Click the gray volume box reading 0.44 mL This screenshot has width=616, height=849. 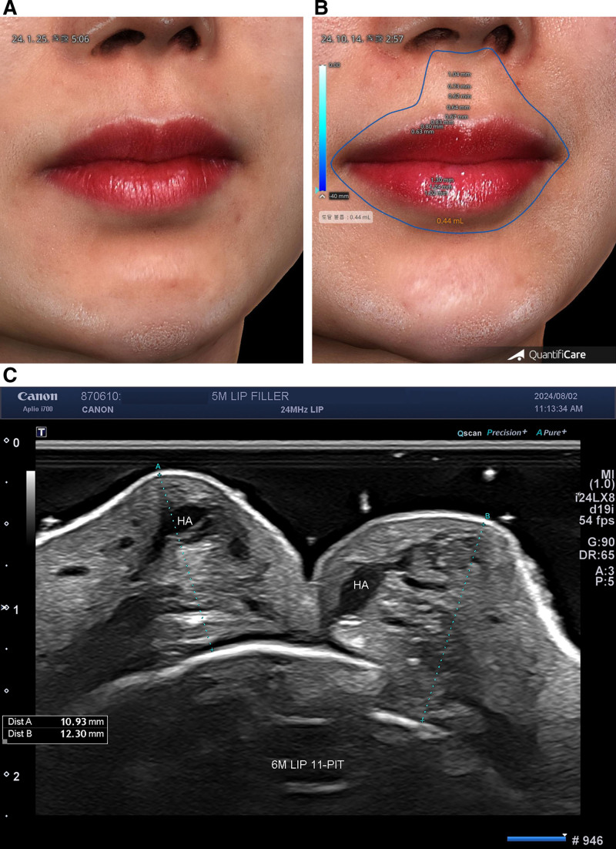coord(346,218)
